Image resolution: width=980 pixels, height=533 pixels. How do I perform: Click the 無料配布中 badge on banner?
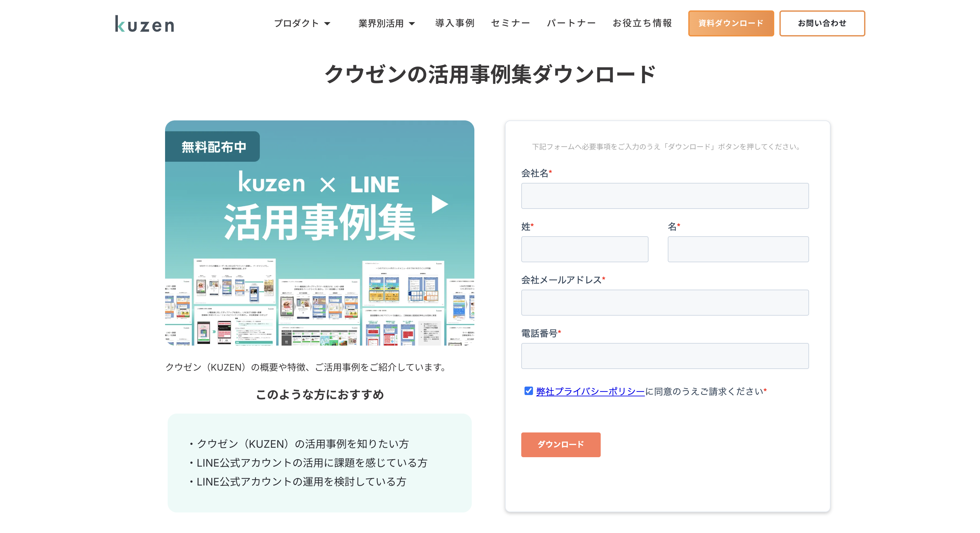tap(213, 146)
